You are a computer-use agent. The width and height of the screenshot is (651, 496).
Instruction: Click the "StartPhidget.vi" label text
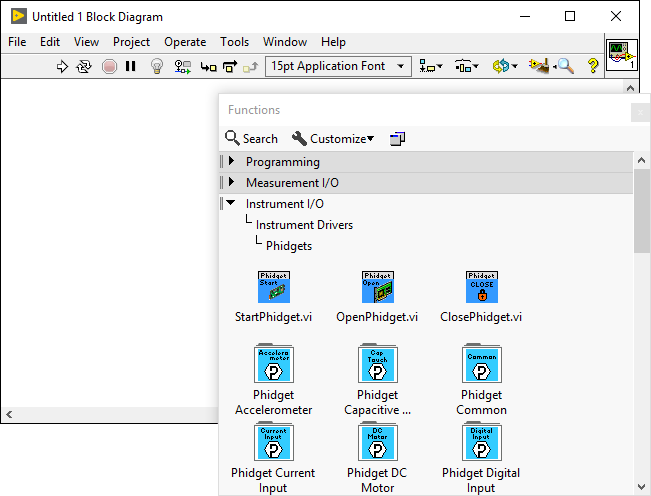tap(273, 317)
